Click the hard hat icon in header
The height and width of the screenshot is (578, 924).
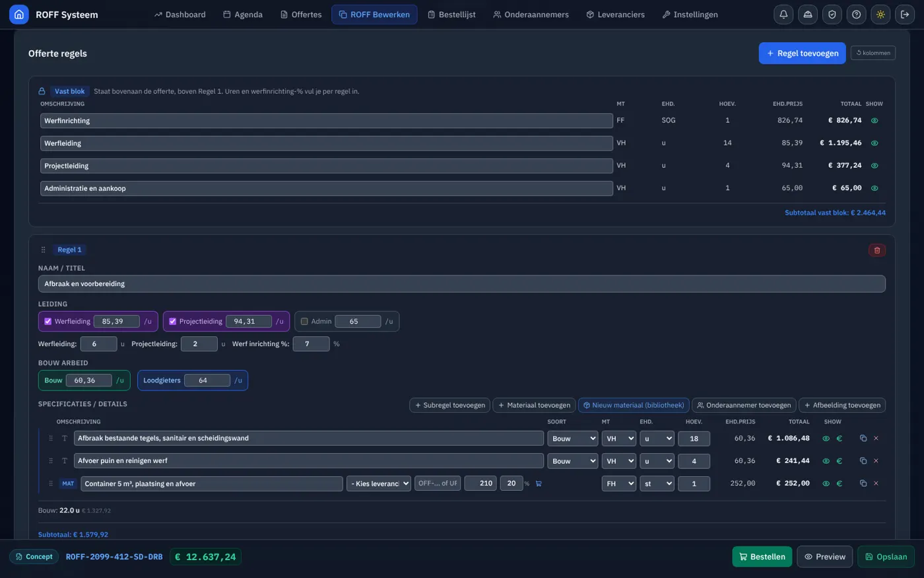coord(808,15)
